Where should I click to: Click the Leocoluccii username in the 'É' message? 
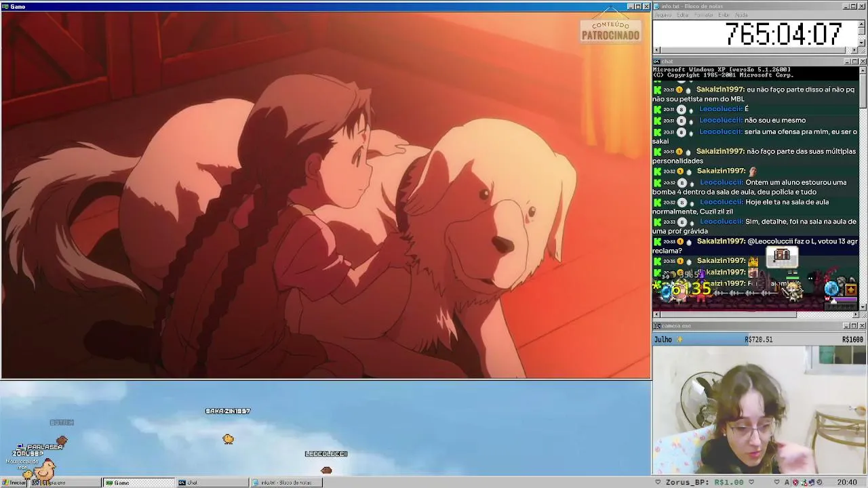click(720, 109)
